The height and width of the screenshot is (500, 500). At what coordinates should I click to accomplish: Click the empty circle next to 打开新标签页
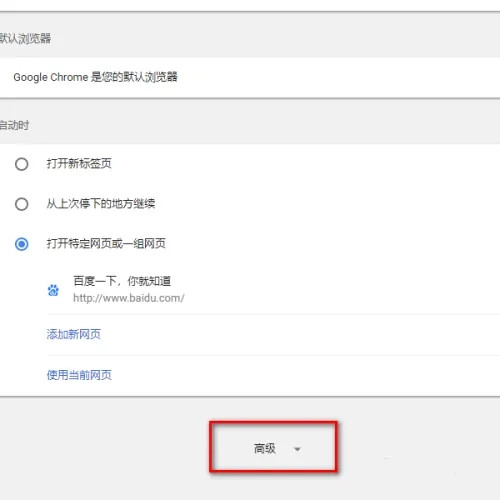tap(22, 164)
